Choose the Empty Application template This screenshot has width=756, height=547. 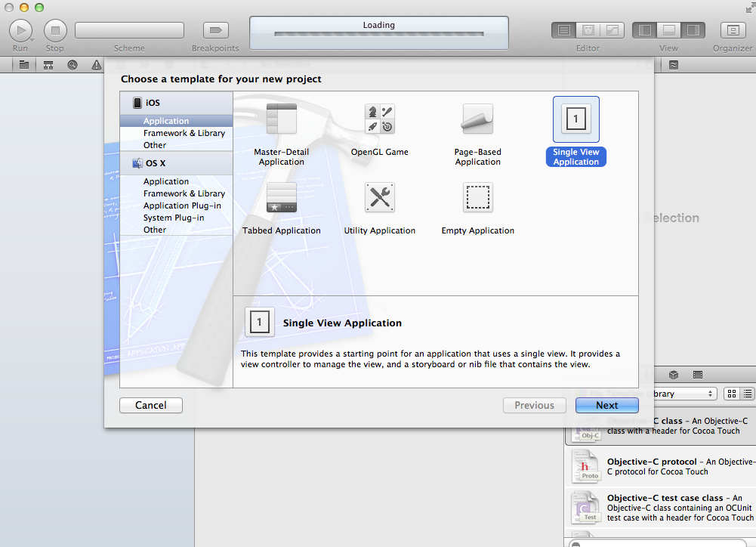point(478,209)
